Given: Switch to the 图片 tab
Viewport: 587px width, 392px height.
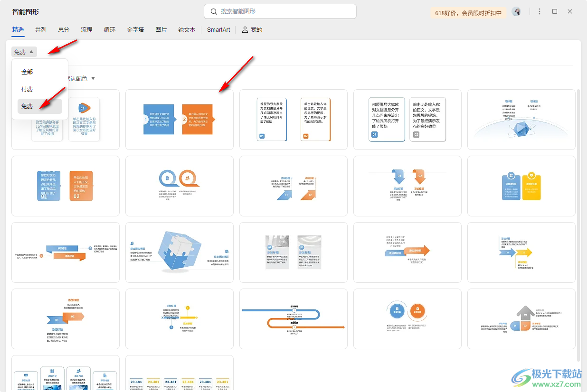Looking at the screenshot, I should pyautogui.click(x=161, y=29).
